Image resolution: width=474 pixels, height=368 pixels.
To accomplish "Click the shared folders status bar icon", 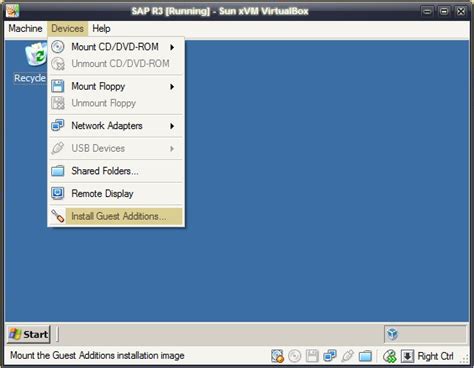I will [x=365, y=356].
